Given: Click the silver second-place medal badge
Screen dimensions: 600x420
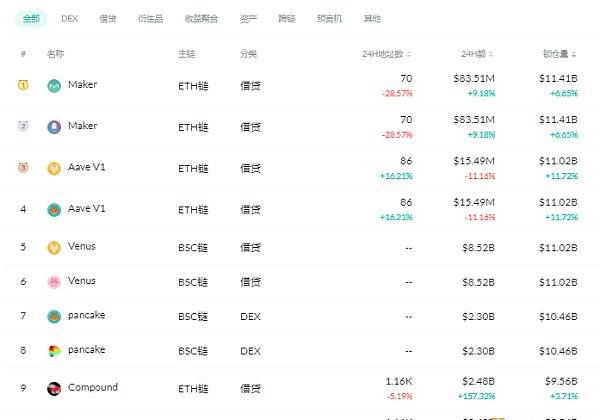Looking at the screenshot, I should (23, 126).
